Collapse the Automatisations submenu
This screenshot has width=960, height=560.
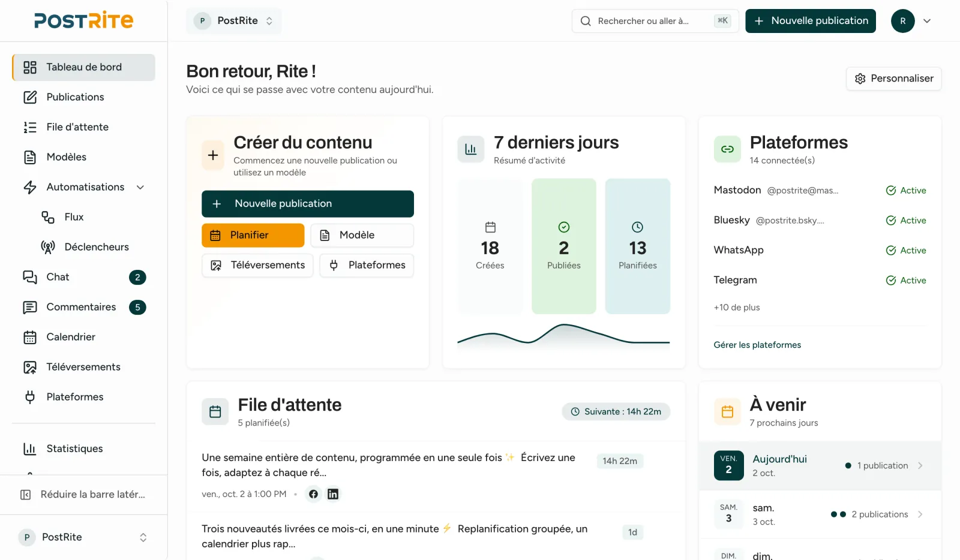140,187
